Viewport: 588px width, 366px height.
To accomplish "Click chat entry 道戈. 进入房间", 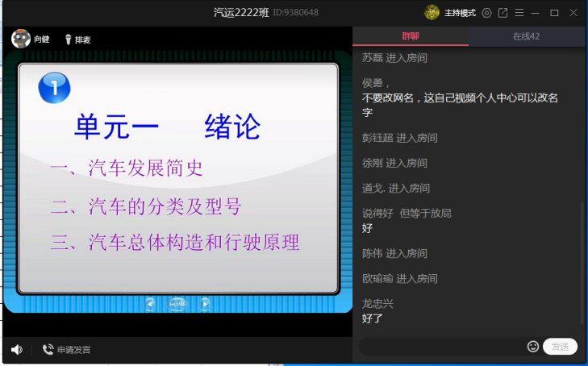I will tap(395, 188).
